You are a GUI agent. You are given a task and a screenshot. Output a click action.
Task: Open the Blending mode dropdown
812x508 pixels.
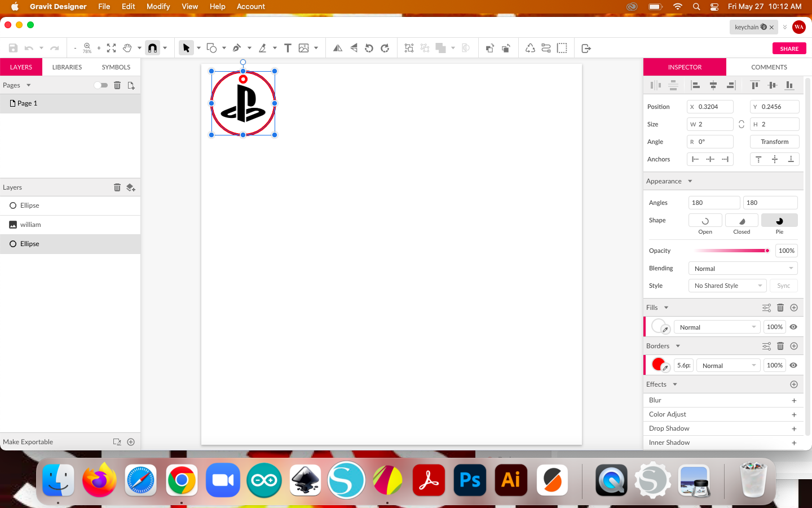(x=743, y=269)
